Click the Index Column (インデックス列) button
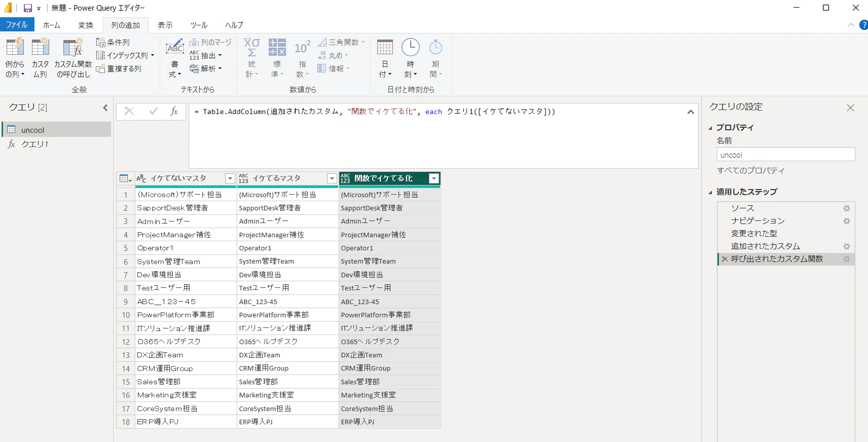Viewport: 868px width, 442px height. click(125, 55)
